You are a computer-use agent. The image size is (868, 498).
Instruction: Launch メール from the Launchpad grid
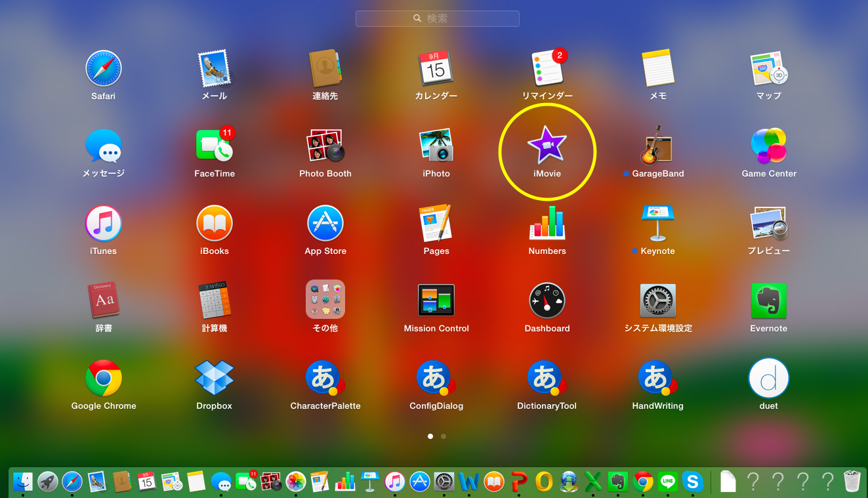coord(215,68)
